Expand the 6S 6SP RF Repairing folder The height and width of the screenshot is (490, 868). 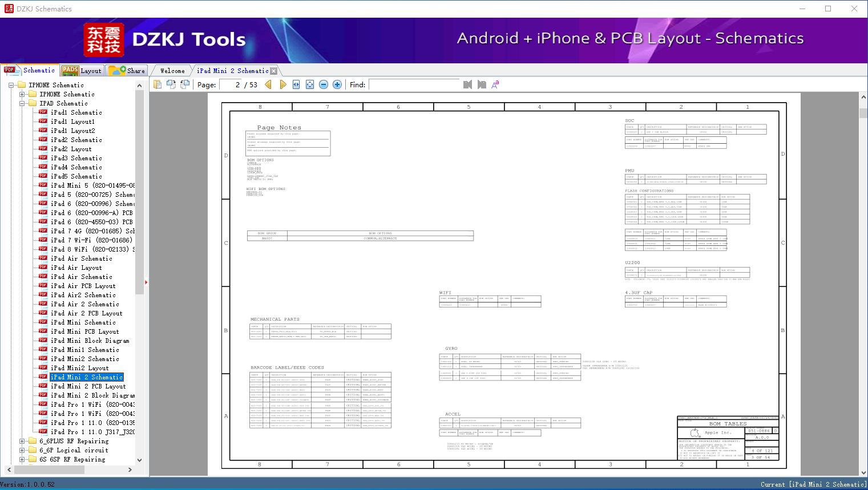22,459
